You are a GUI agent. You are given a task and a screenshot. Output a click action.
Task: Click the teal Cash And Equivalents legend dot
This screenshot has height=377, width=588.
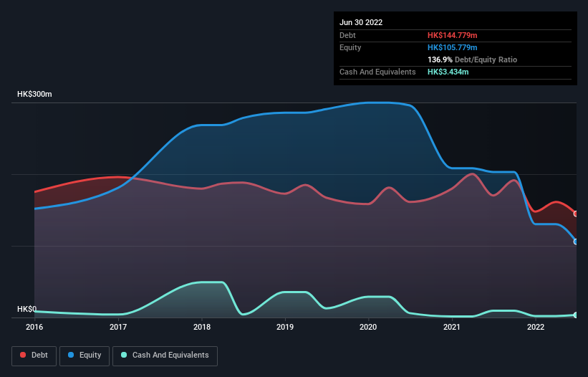124,355
